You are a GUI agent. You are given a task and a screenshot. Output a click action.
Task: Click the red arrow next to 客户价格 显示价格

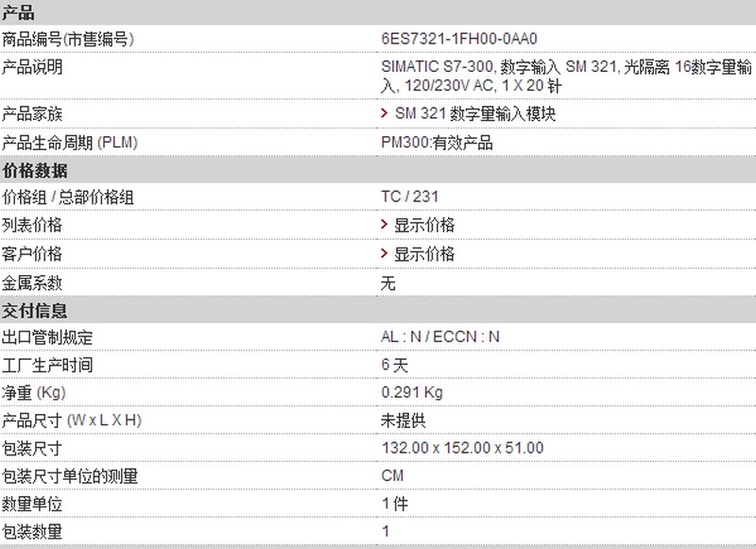[x=385, y=252]
